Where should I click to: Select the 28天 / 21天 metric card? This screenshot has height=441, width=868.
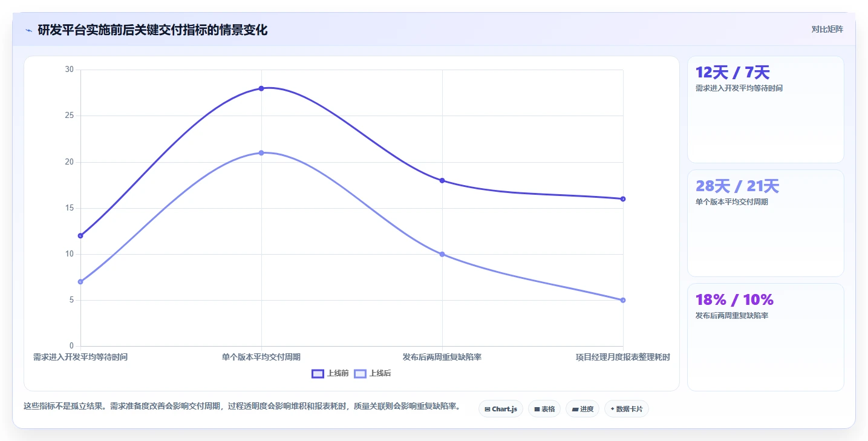click(x=765, y=223)
